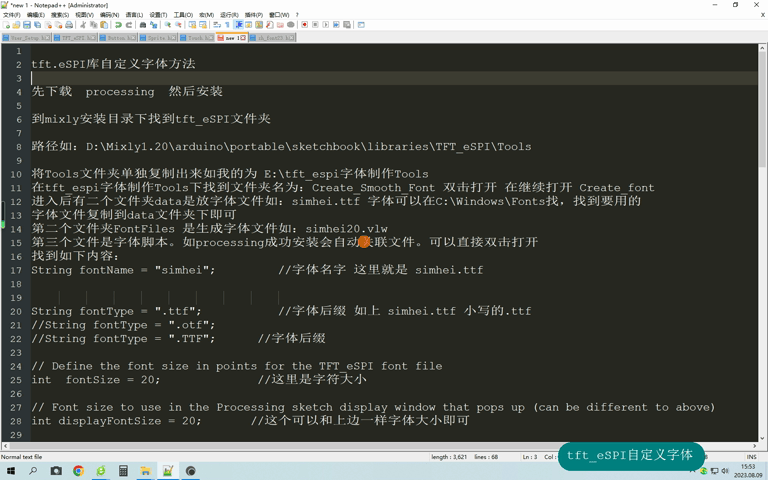This screenshot has width=768, height=480.
Task: Open Calculator from the taskbar
Action: pos(123,471)
